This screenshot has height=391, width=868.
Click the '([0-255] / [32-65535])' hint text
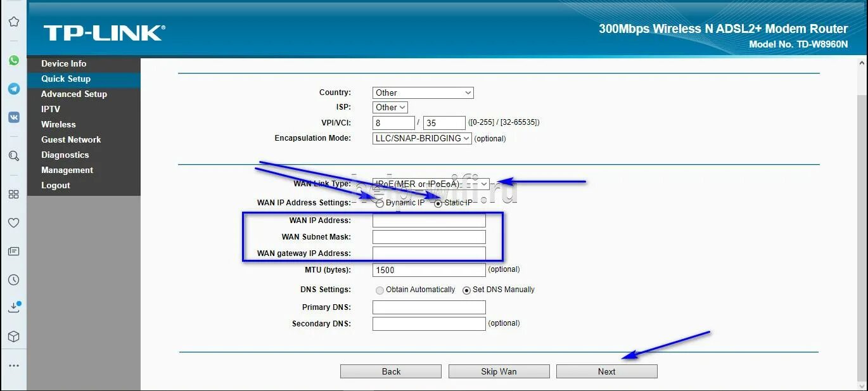(x=504, y=122)
